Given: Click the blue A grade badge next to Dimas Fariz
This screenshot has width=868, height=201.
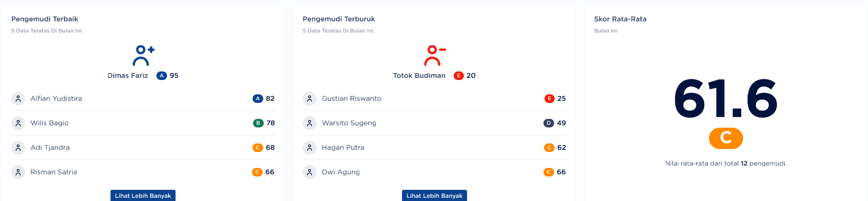Looking at the screenshot, I should [162, 76].
